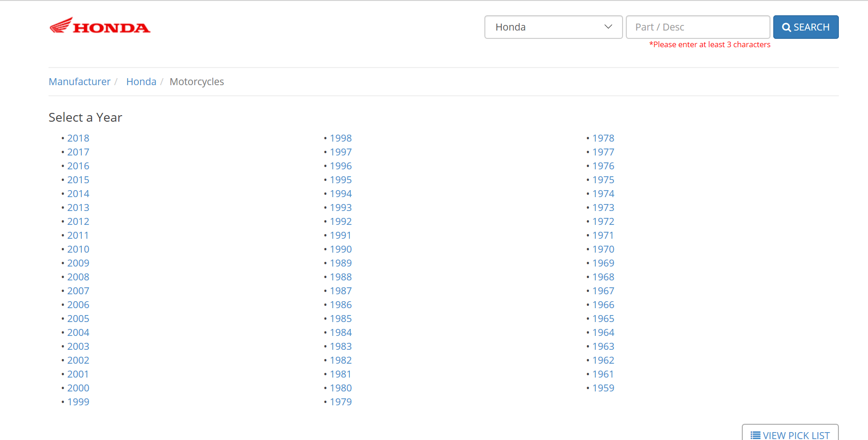Select year 1963
This screenshot has width=868, height=440.
(603, 347)
